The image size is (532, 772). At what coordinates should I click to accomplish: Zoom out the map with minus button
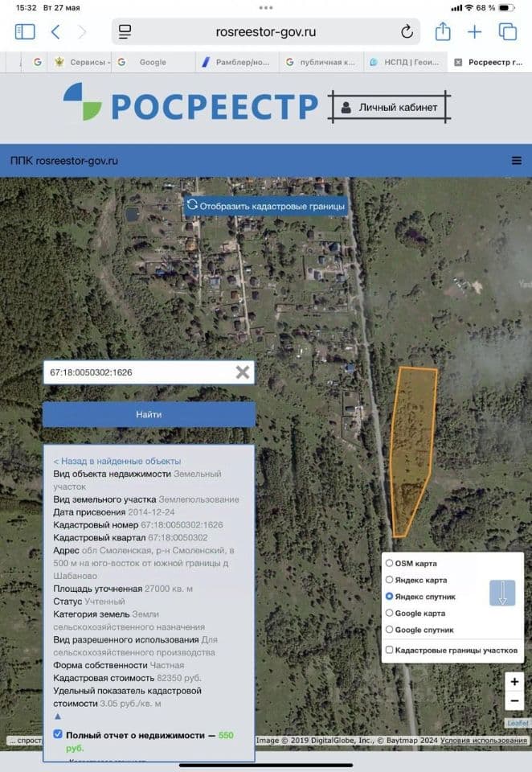point(514,700)
